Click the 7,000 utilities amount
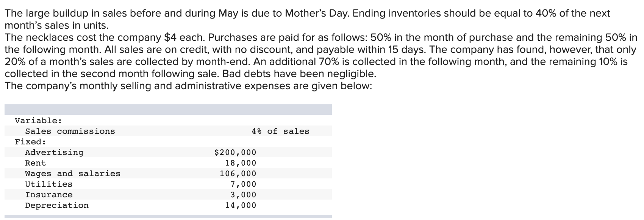The width and height of the screenshot is (644, 220). coord(243,184)
